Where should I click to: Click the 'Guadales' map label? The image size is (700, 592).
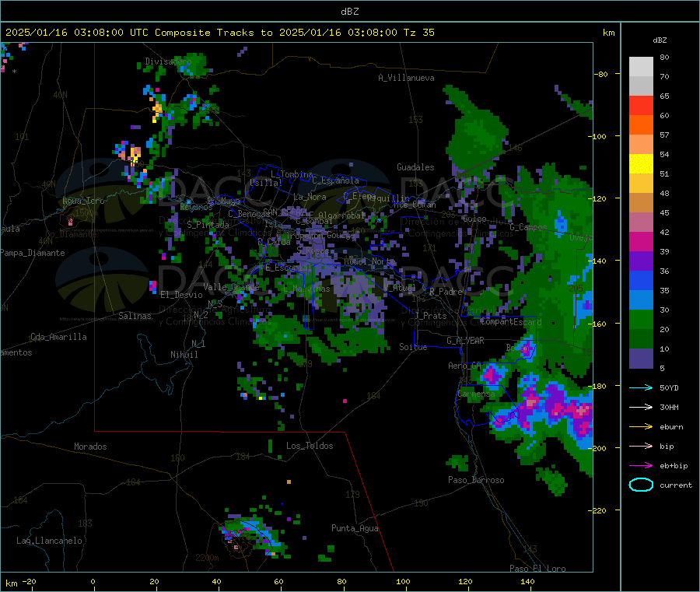(415, 167)
